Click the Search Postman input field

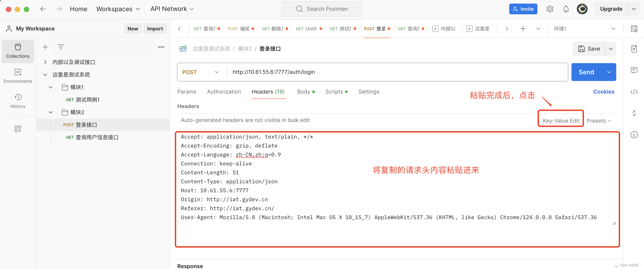(322, 9)
